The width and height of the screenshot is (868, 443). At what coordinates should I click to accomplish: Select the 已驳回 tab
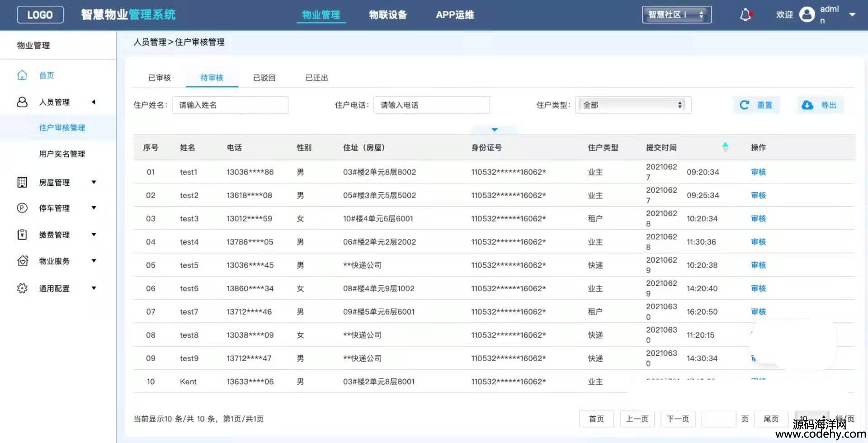tap(264, 78)
